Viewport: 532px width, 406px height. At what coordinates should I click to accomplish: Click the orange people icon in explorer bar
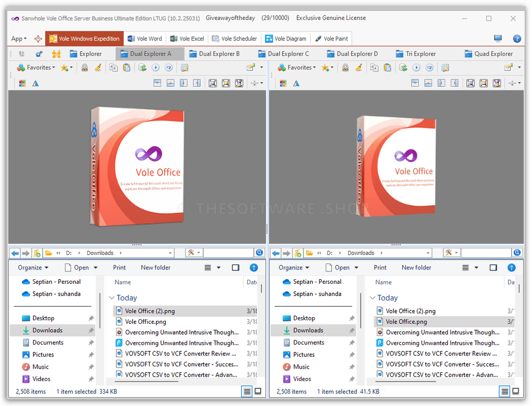tap(56, 54)
